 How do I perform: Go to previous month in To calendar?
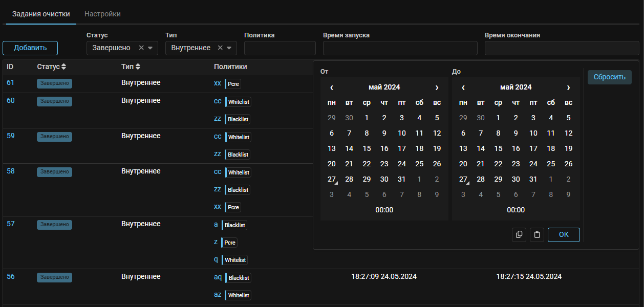click(463, 87)
